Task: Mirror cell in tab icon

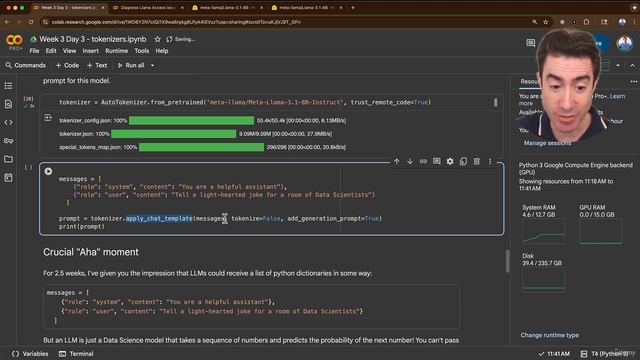Action: [x=463, y=162]
